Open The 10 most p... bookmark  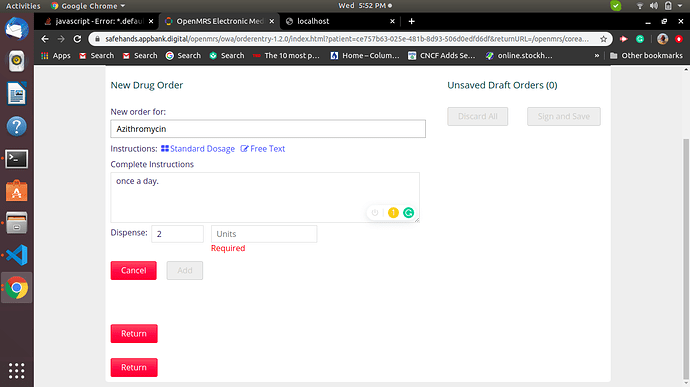[286, 55]
